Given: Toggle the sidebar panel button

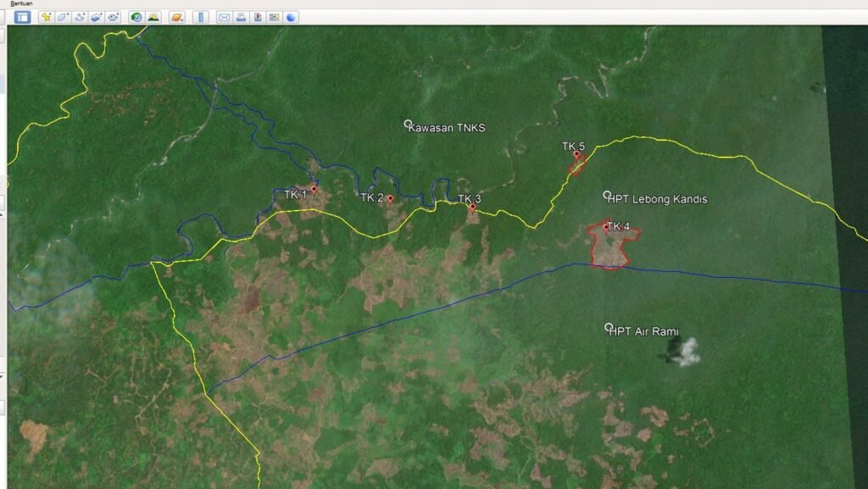Looking at the screenshot, I should 22,17.
